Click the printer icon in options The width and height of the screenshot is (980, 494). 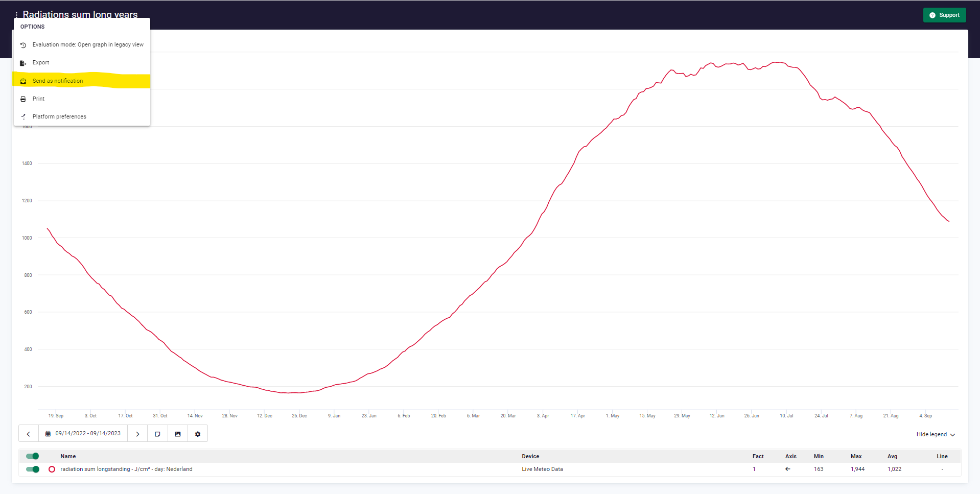pyautogui.click(x=23, y=99)
